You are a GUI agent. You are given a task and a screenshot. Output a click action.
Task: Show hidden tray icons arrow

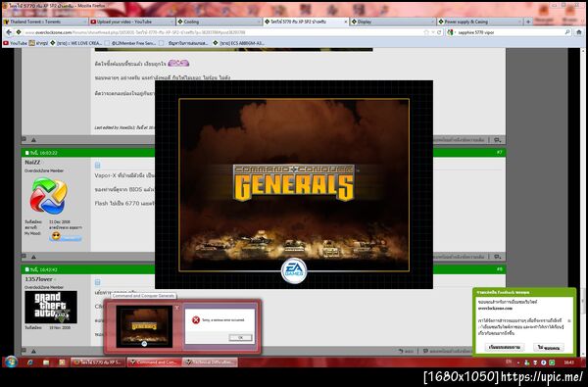[518, 363]
